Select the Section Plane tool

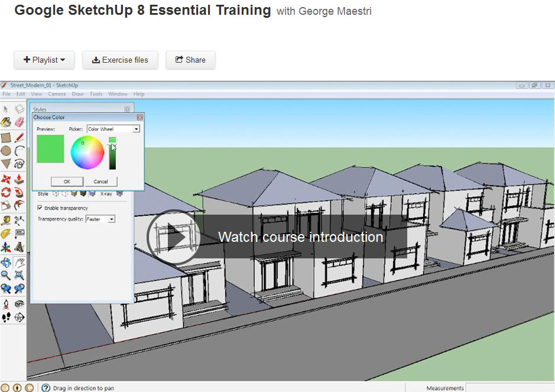(19, 318)
